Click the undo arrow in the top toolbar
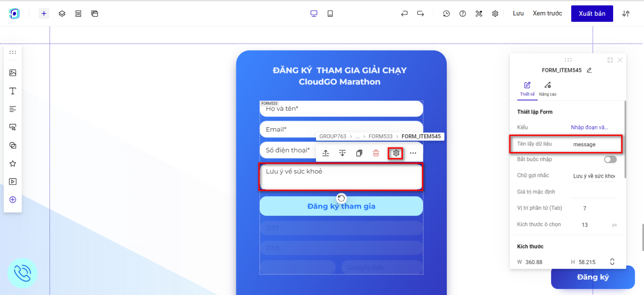644x295 pixels. pos(404,14)
